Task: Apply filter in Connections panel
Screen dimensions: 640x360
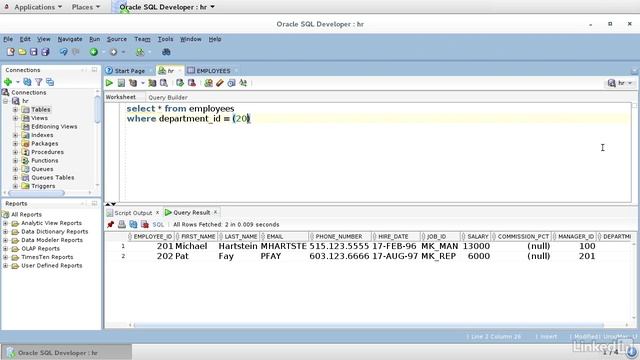Action: pyautogui.click(x=38, y=82)
